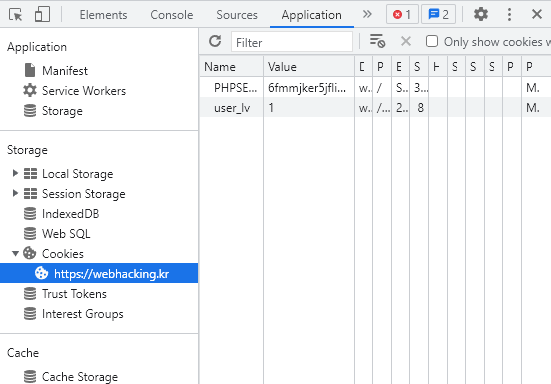Viewport: 551px width, 384px height.
Task: Open the Sources tab
Action: click(237, 15)
